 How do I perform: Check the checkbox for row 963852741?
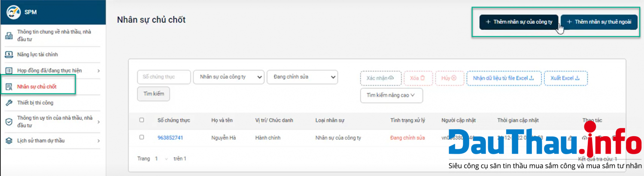point(142,137)
